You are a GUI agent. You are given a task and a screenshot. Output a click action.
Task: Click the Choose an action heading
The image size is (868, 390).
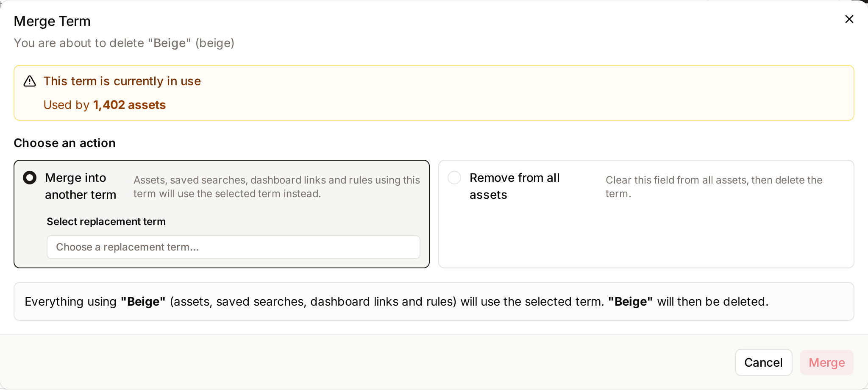65,143
